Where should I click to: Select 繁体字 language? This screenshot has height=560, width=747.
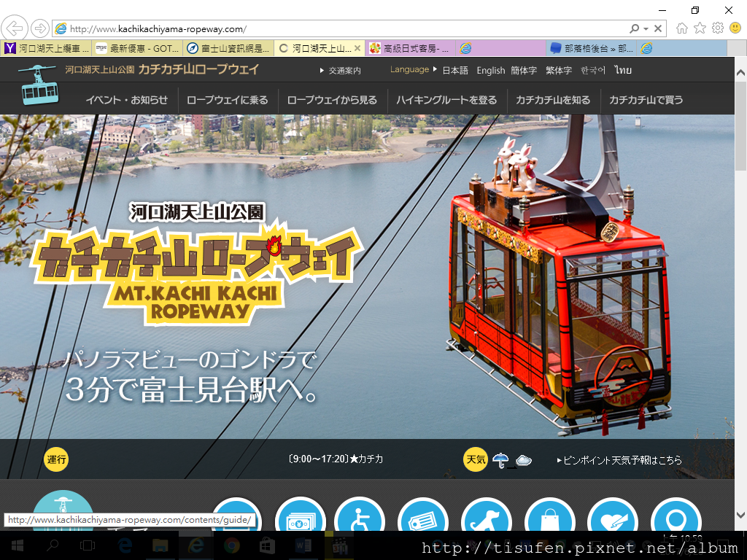558,71
